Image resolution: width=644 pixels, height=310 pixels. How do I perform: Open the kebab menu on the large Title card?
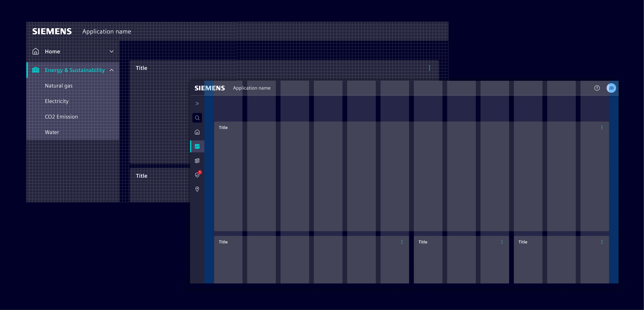602,127
